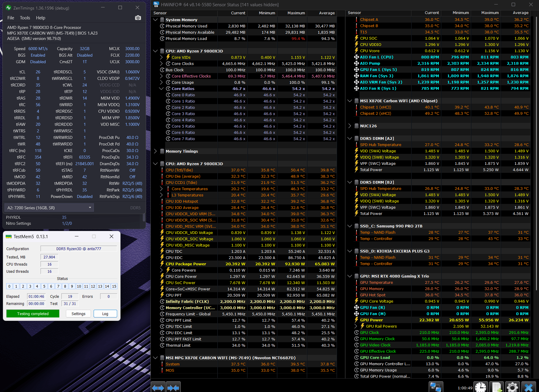Viewport: 539px width, 392px height.
Task: Click the CPU SOC voltage lightning icon
Action: click(x=356, y=38)
